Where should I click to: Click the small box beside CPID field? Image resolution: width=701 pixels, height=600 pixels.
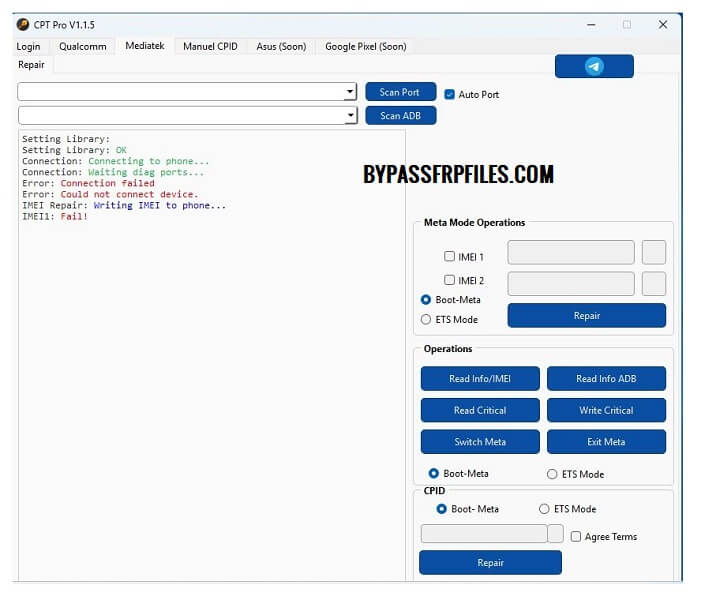555,533
